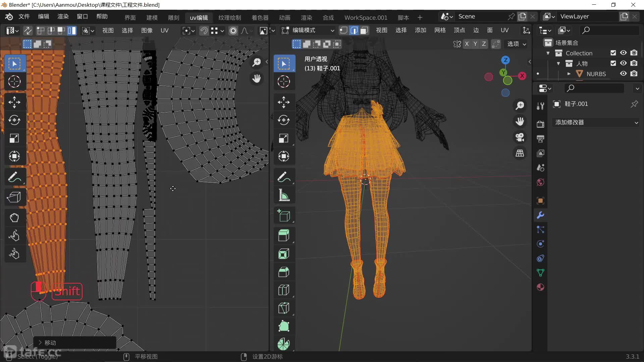This screenshot has height=362, width=644.
Task: Open UV editor 图像 menu
Action: (147, 31)
